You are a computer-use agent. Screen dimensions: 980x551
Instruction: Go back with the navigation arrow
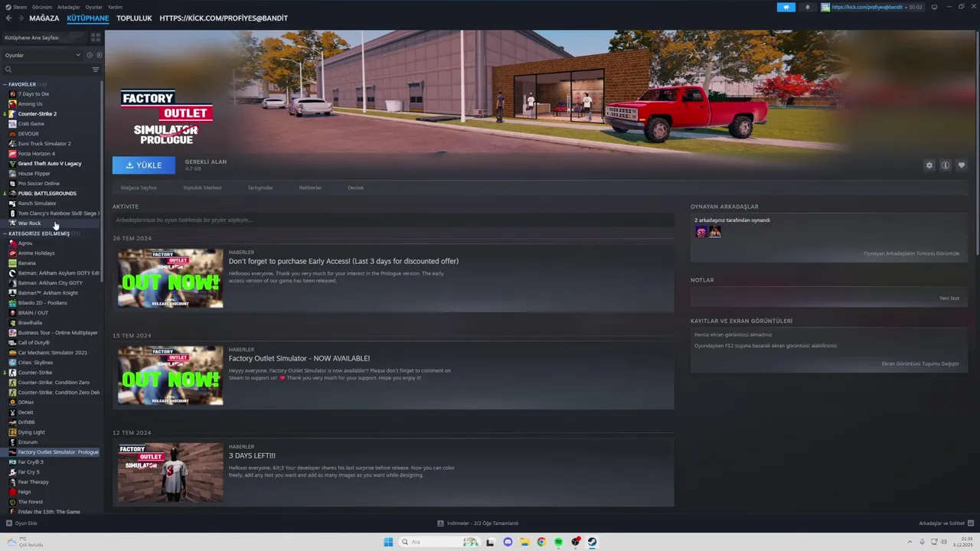click(8, 18)
